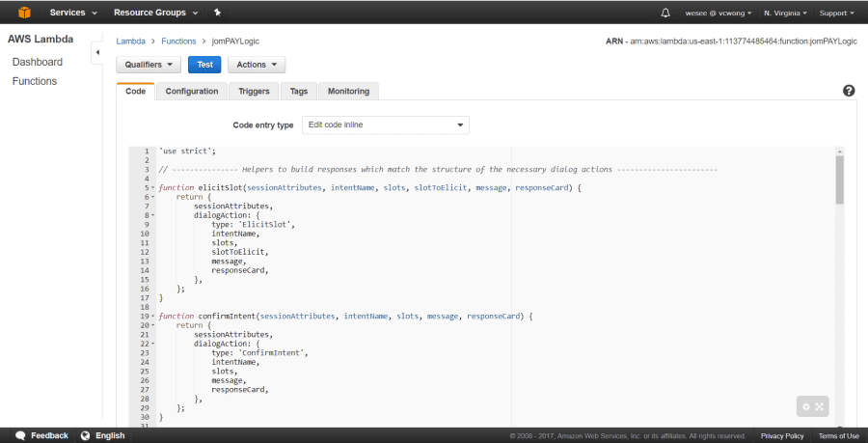
Task: Fold the confirmIntent function at line 19
Action: 153,317
